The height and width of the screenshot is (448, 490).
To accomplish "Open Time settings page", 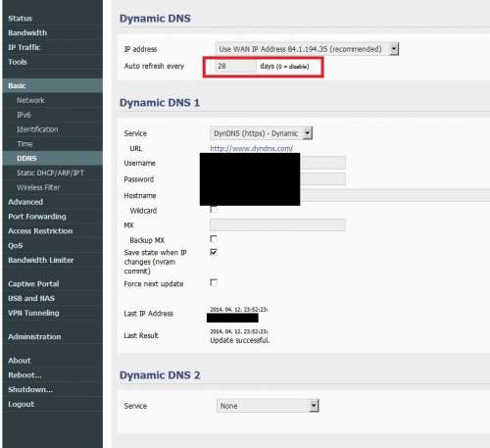I will point(24,144).
